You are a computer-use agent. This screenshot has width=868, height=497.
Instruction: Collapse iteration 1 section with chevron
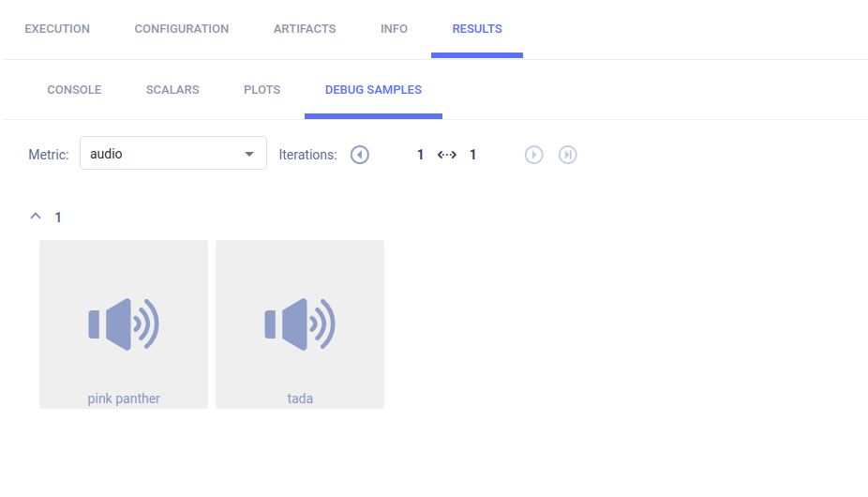click(x=36, y=217)
